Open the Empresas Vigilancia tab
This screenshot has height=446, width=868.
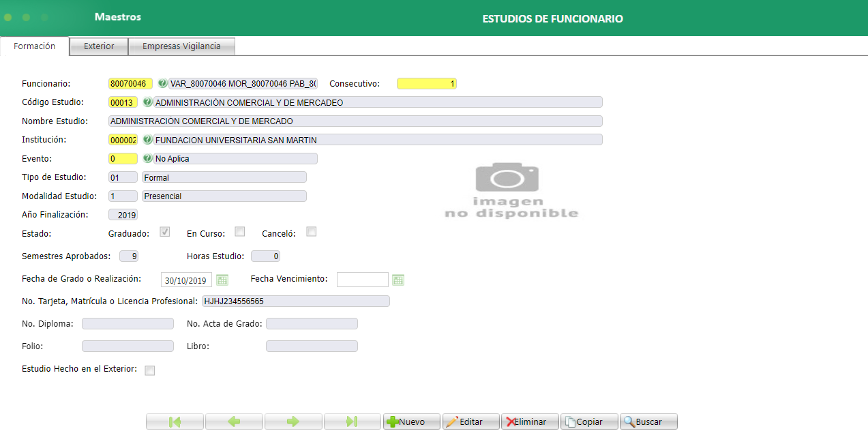pos(181,46)
